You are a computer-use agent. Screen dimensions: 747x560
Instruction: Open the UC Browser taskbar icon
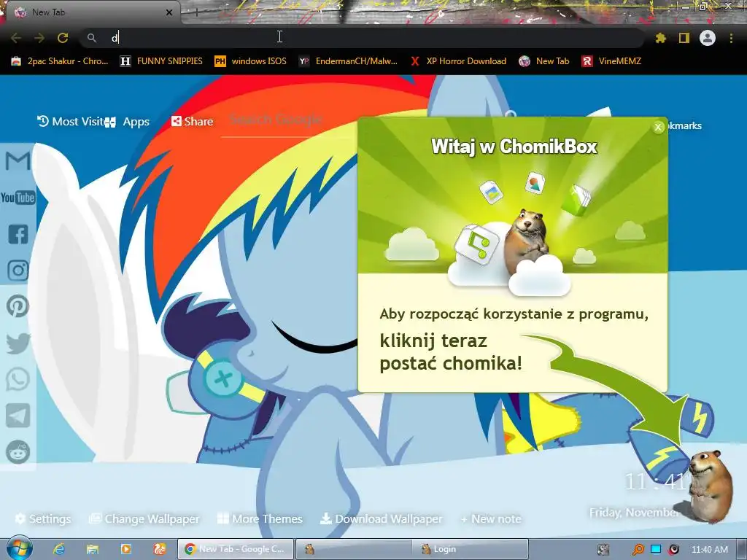point(160,549)
